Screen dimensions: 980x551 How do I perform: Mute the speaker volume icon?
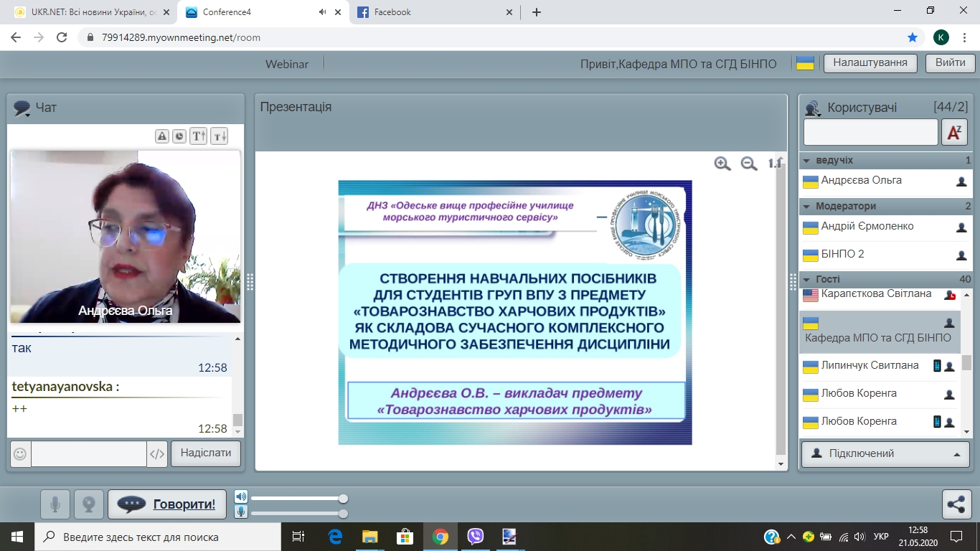coord(241,497)
